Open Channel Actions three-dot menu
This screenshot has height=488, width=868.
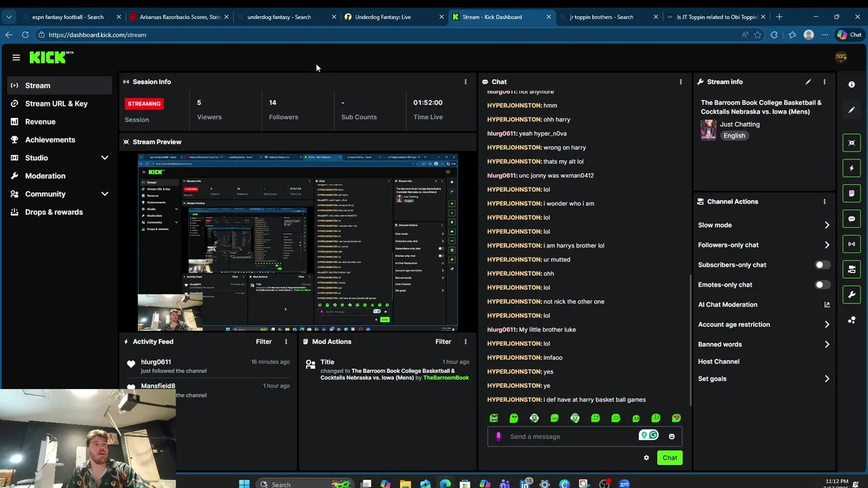coord(825,201)
